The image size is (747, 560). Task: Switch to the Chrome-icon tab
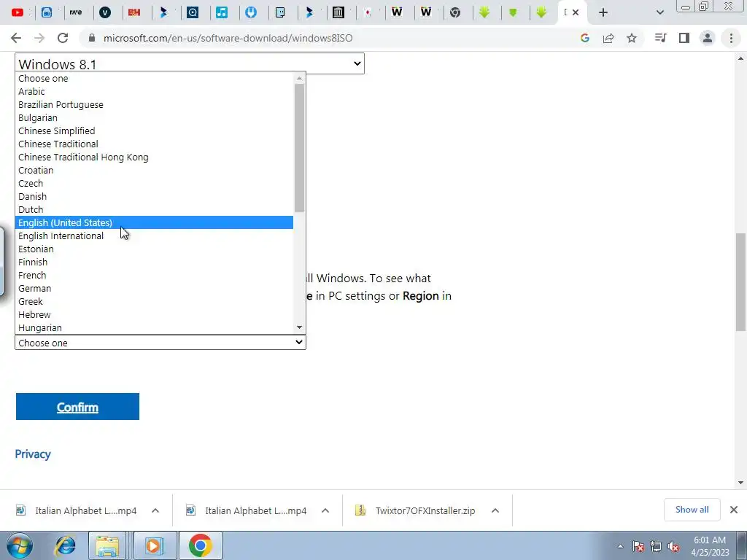(455, 12)
